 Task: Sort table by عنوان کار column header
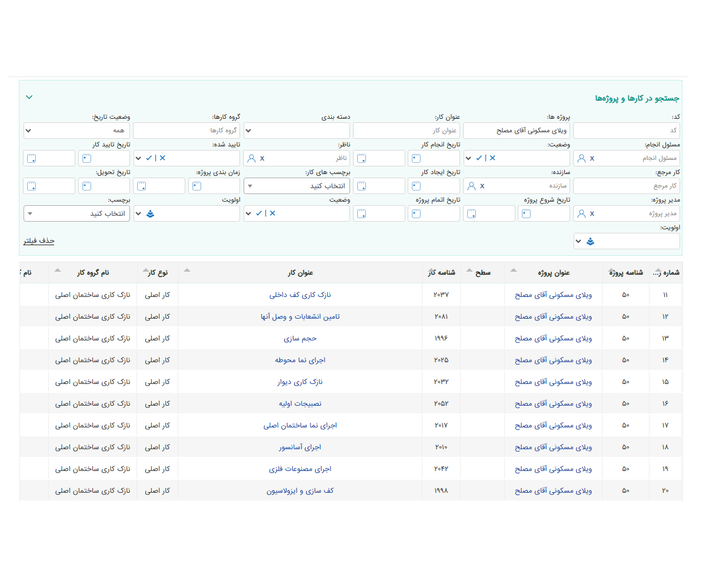tap(300, 273)
